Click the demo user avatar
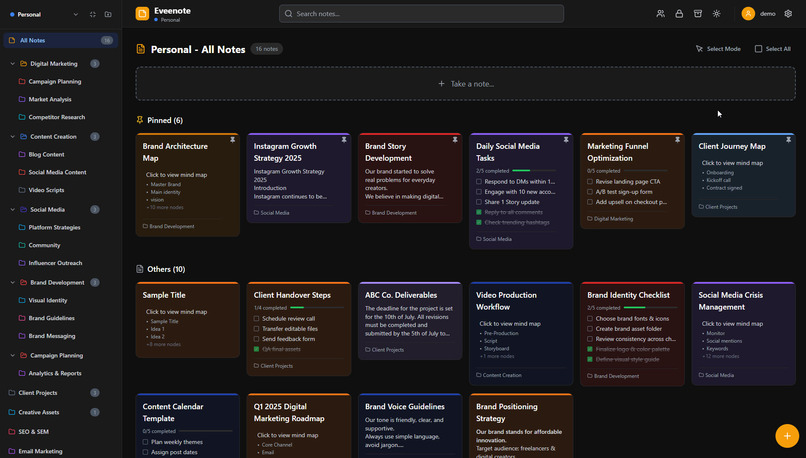This screenshot has height=458, width=806. tap(748, 14)
